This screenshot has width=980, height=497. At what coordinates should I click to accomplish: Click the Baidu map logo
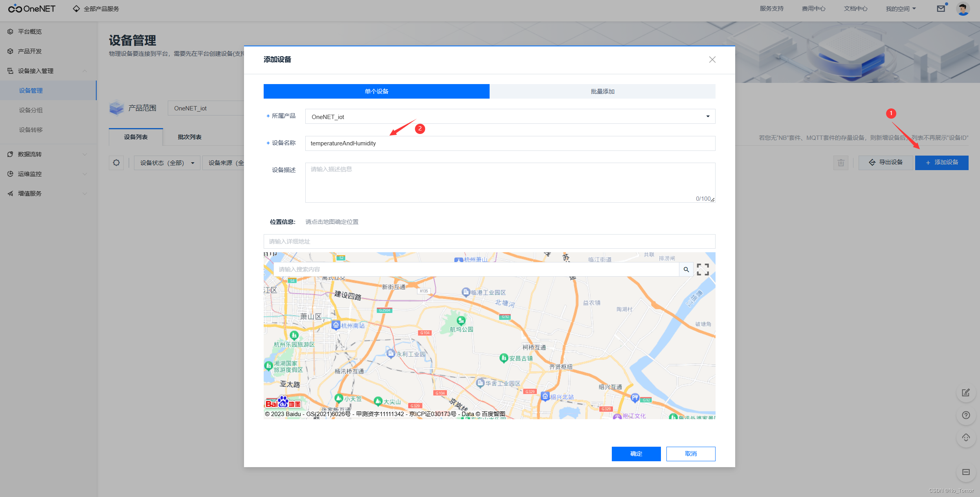(x=283, y=402)
